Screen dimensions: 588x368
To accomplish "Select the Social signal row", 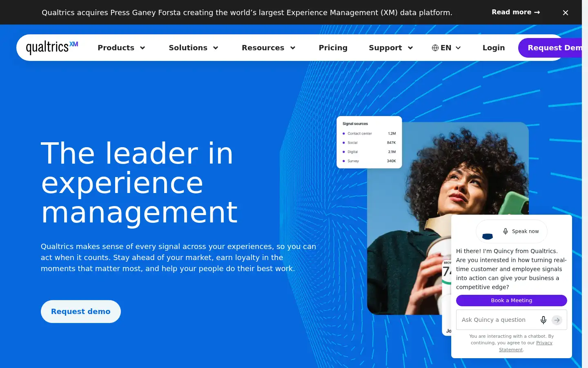I will tap(369, 143).
